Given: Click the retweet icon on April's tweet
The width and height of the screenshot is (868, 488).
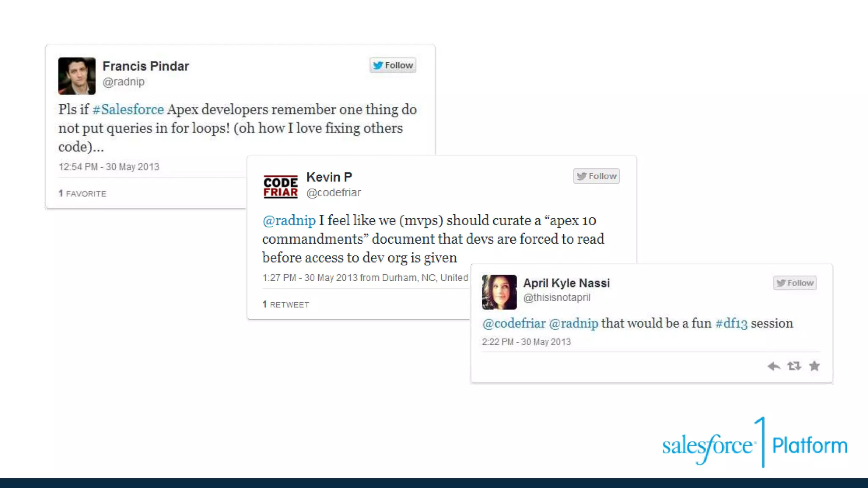Looking at the screenshot, I should [794, 366].
